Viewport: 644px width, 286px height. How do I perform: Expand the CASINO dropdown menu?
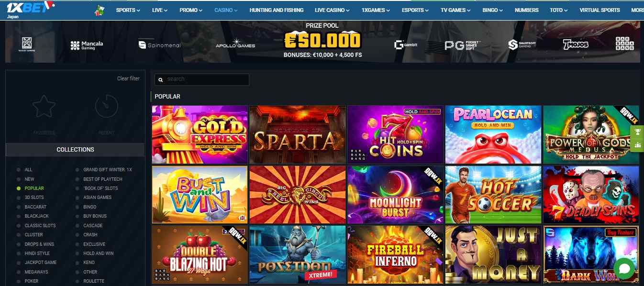click(226, 10)
